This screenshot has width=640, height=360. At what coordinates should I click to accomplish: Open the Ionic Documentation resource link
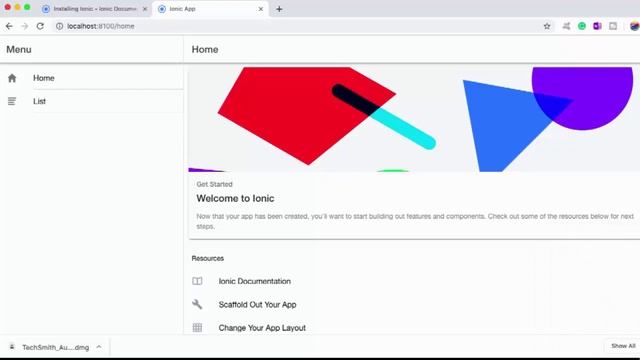[x=255, y=281]
